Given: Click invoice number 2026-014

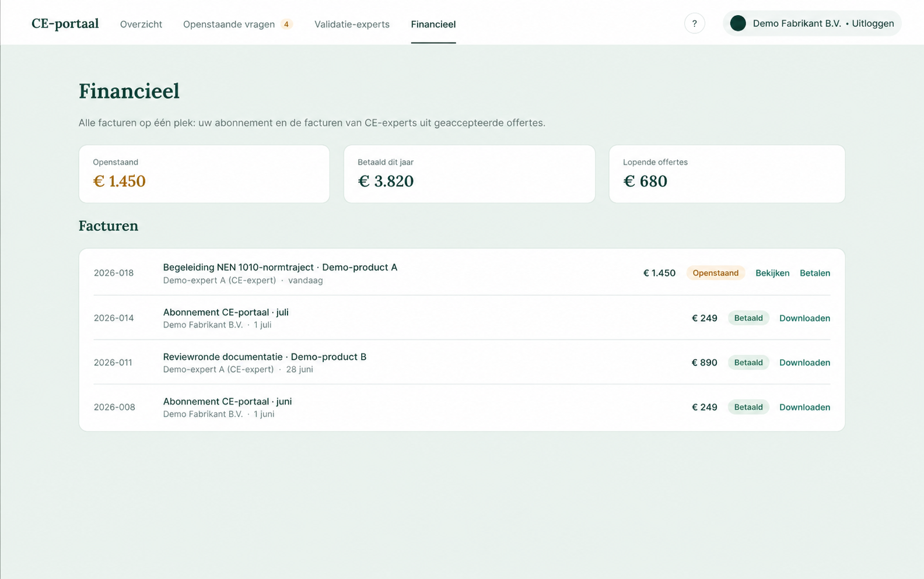Looking at the screenshot, I should tap(114, 318).
